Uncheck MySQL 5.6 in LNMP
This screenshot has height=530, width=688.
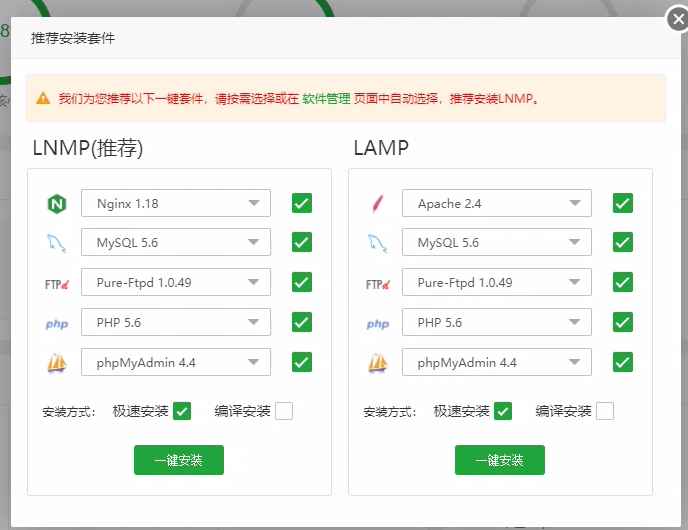tap(302, 242)
